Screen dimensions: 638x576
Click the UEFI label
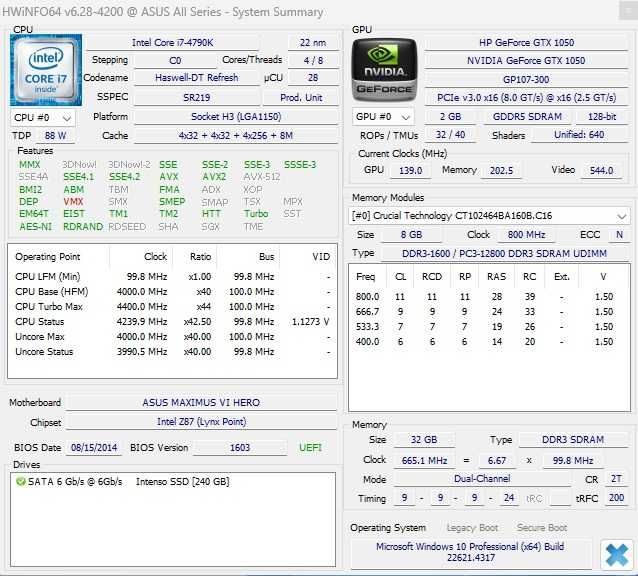click(310, 448)
